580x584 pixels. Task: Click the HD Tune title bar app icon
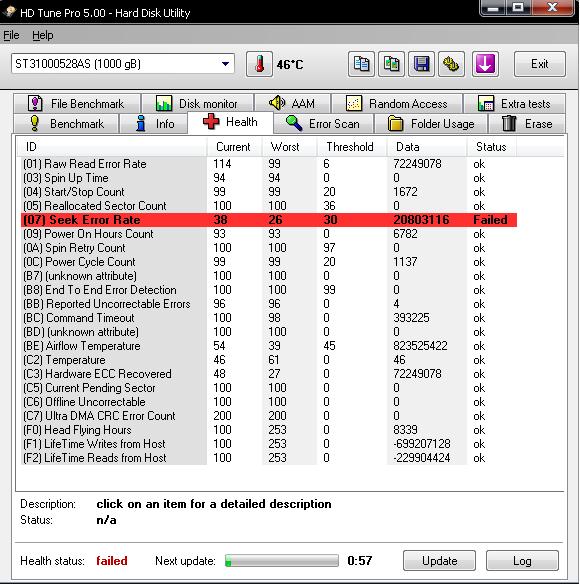9,12
